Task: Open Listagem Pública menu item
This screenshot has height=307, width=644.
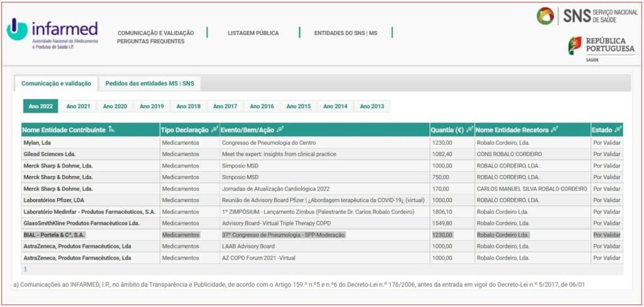Action: click(x=253, y=33)
